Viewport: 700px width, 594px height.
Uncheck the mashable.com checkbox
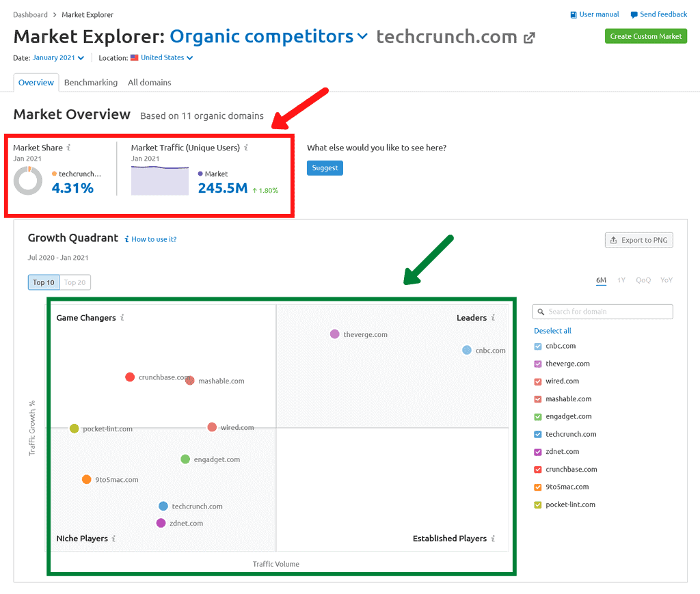538,399
